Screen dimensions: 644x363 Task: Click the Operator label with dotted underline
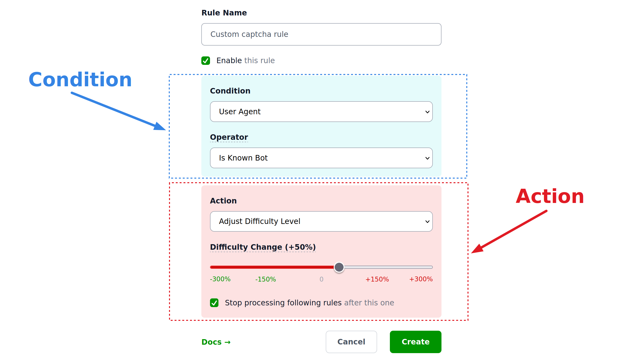[229, 137]
